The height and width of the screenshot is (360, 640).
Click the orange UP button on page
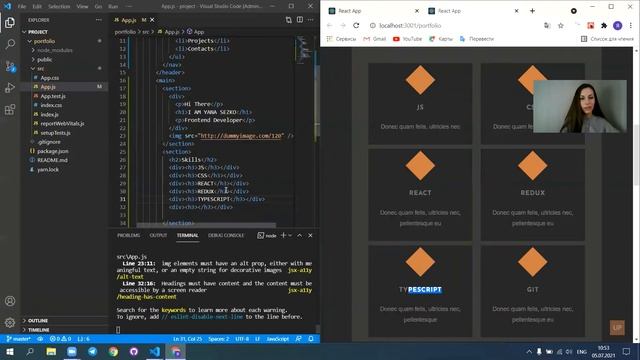[x=617, y=327]
